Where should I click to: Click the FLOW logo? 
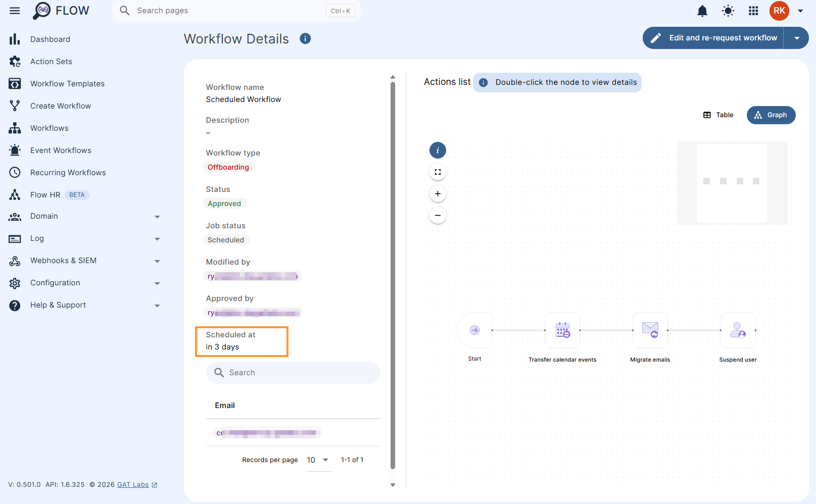[61, 11]
